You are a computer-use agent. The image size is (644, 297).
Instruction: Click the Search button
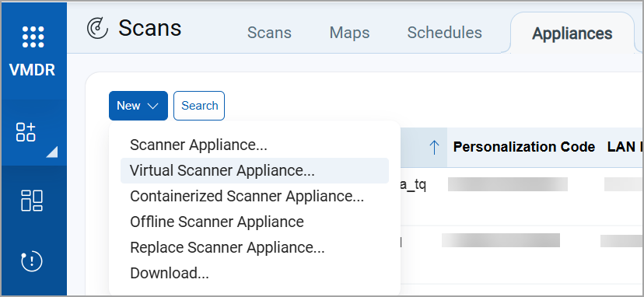199,106
